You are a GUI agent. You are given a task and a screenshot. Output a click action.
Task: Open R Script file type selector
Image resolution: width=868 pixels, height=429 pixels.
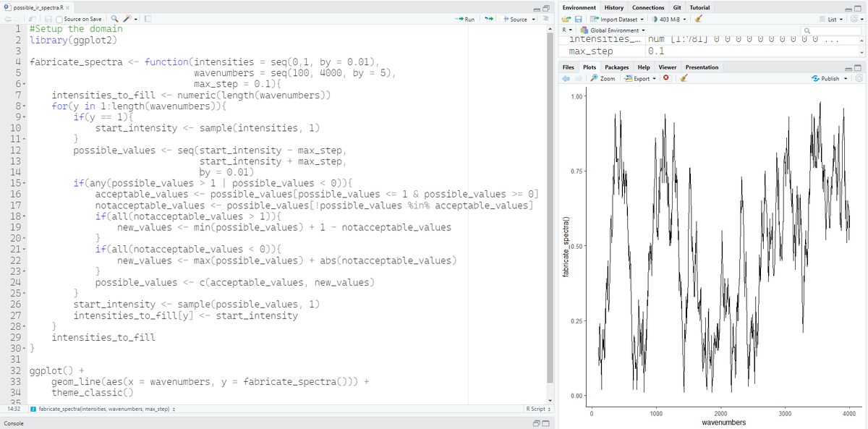tap(537, 409)
